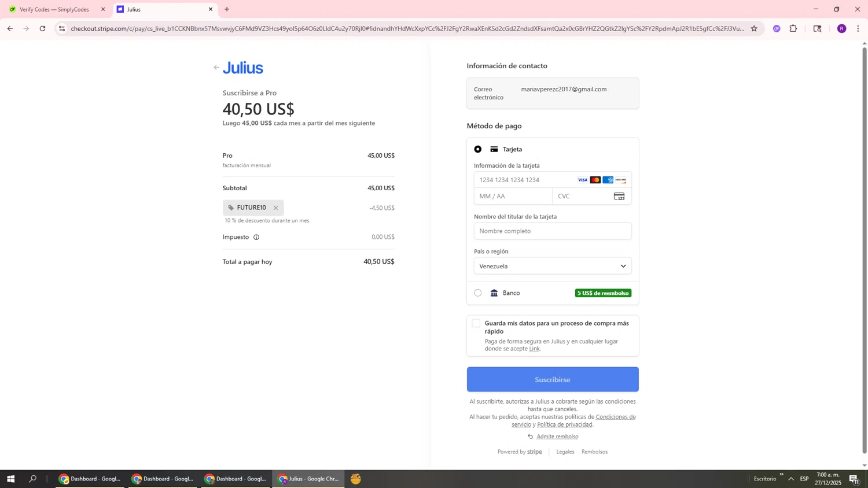
Task: Open the notification center icon
Action: [x=854, y=479]
